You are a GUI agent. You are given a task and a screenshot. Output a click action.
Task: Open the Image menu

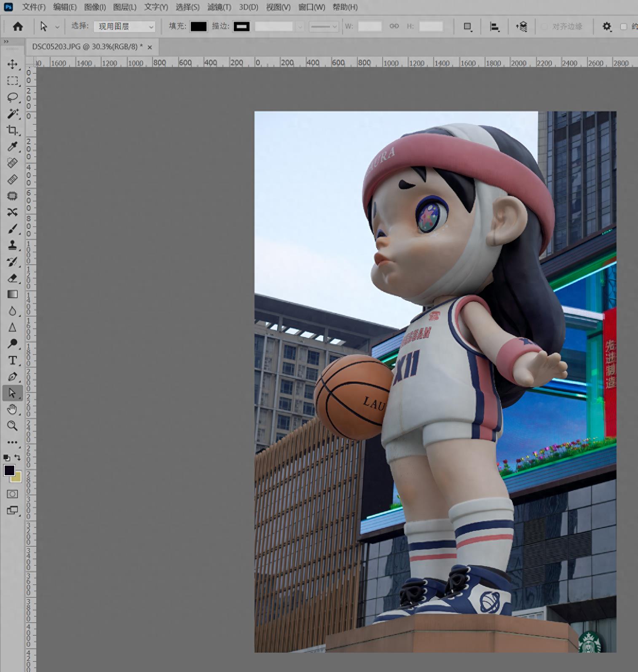[x=95, y=7]
